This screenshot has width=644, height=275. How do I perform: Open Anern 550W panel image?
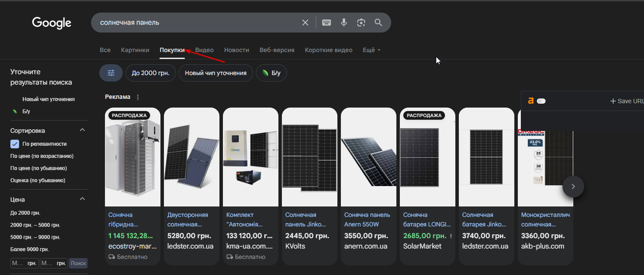(369, 157)
